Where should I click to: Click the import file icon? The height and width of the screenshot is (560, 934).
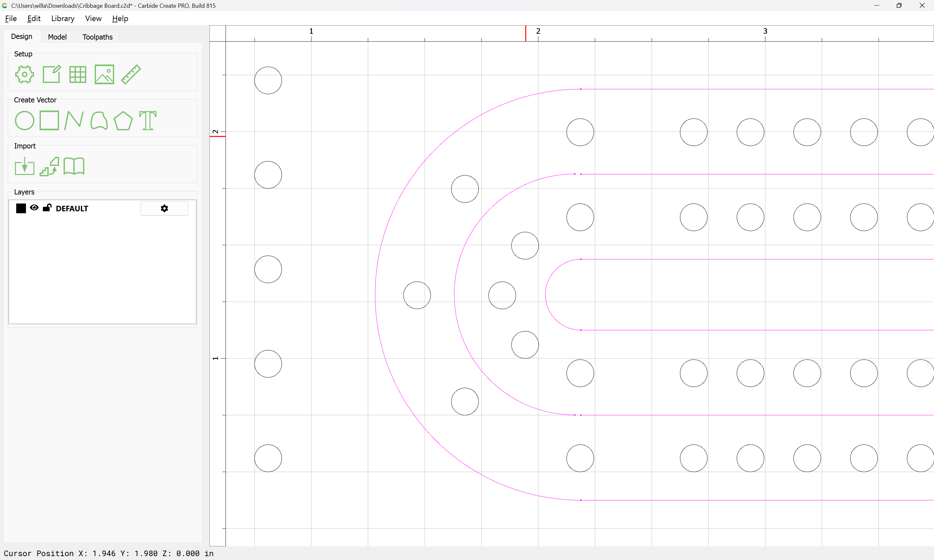point(25,167)
